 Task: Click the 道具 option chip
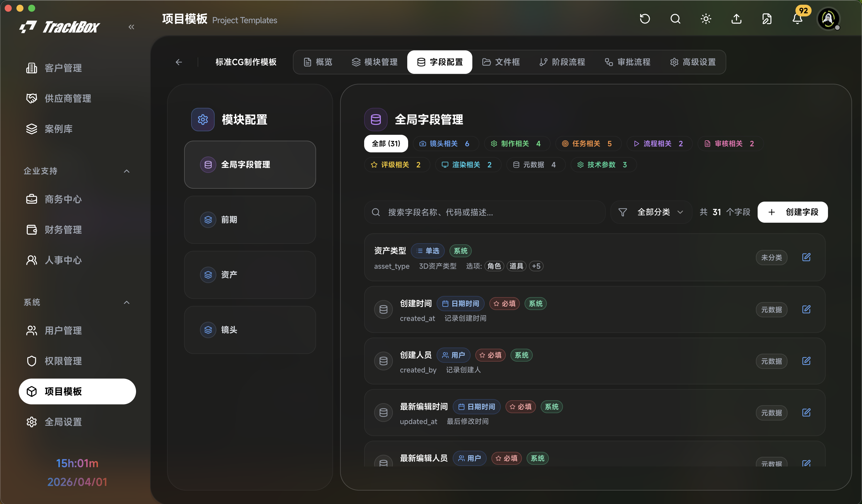[516, 266]
